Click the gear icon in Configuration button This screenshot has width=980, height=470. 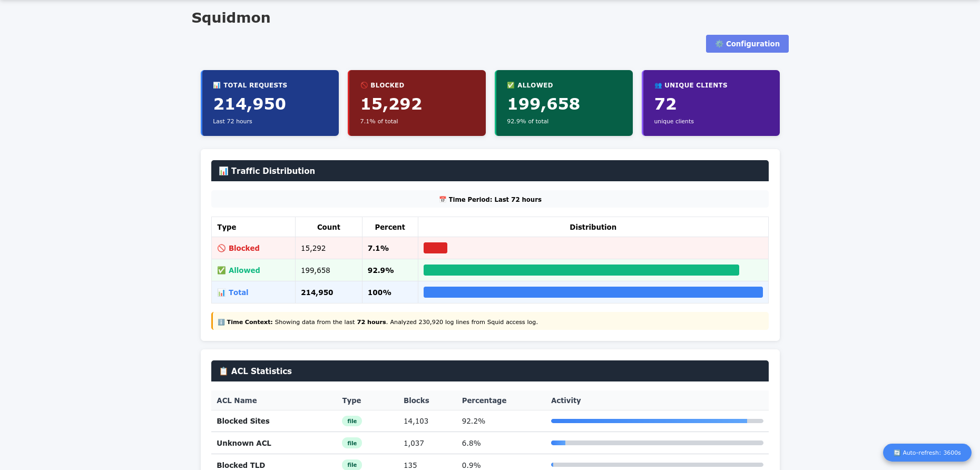[719, 44]
